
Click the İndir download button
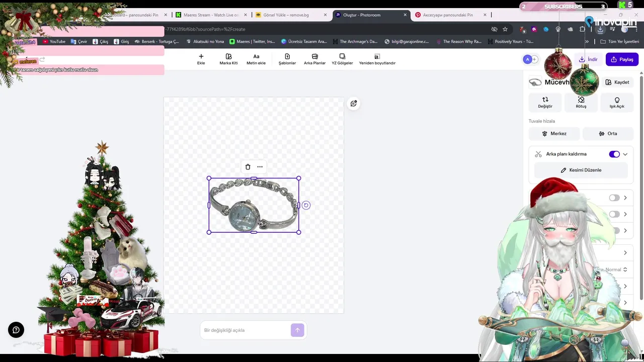coord(588,59)
